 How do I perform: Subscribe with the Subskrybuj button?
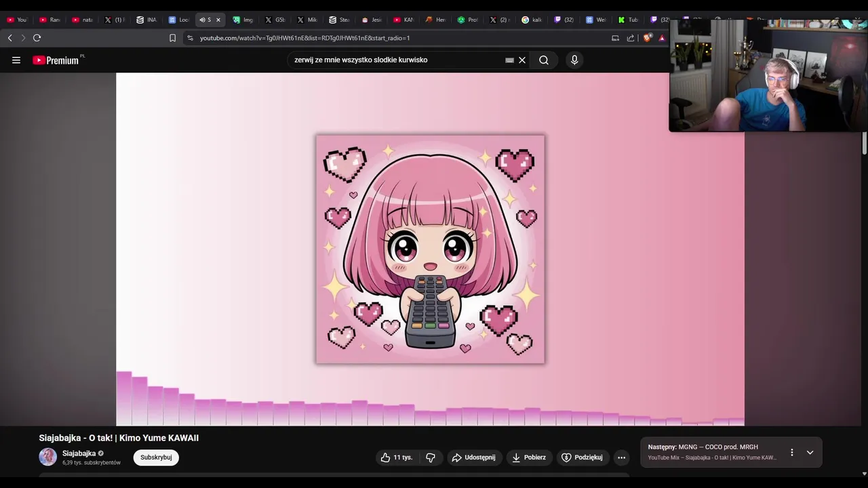156,457
